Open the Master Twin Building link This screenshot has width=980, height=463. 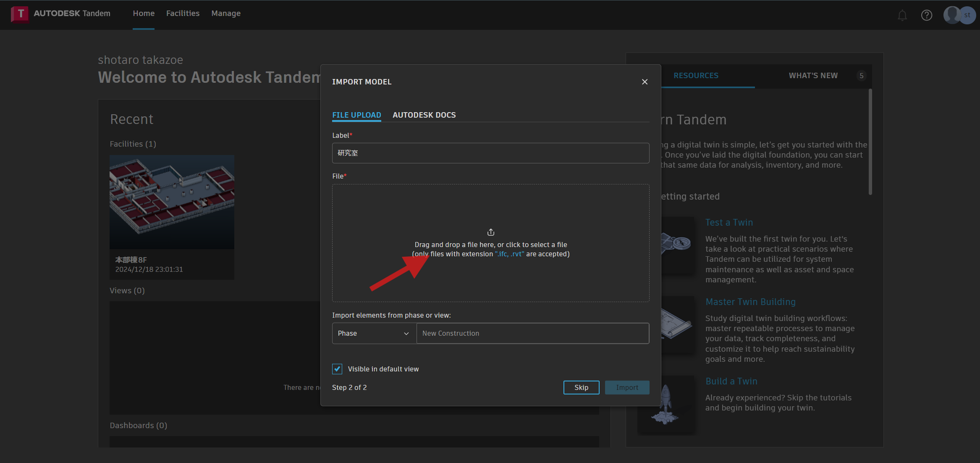(750, 302)
